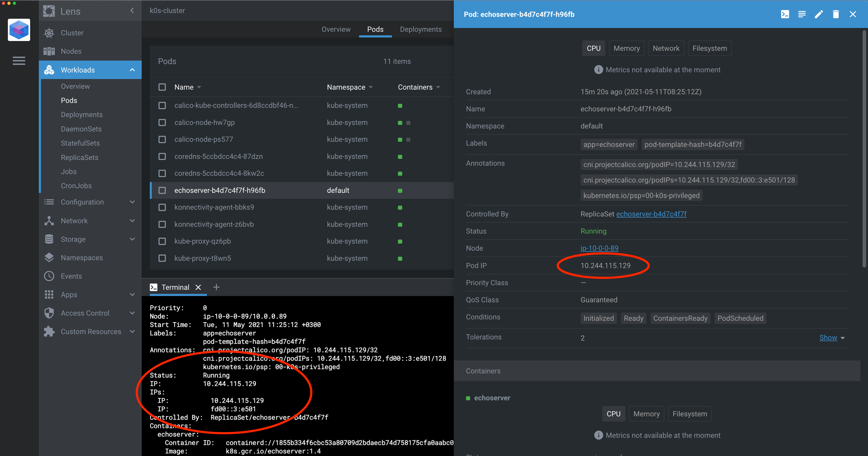868x456 pixels.
Task: Select the k0s cluster cube icon
Action: click(19, 30)
